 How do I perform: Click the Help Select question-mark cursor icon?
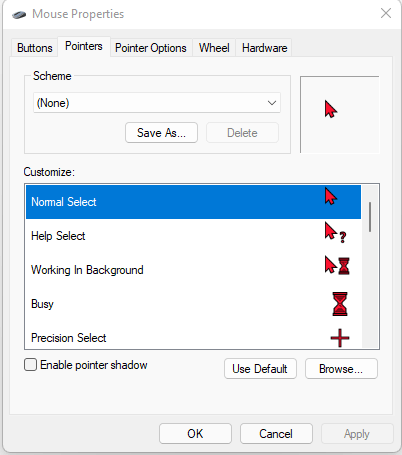click(x=336, y=232)
